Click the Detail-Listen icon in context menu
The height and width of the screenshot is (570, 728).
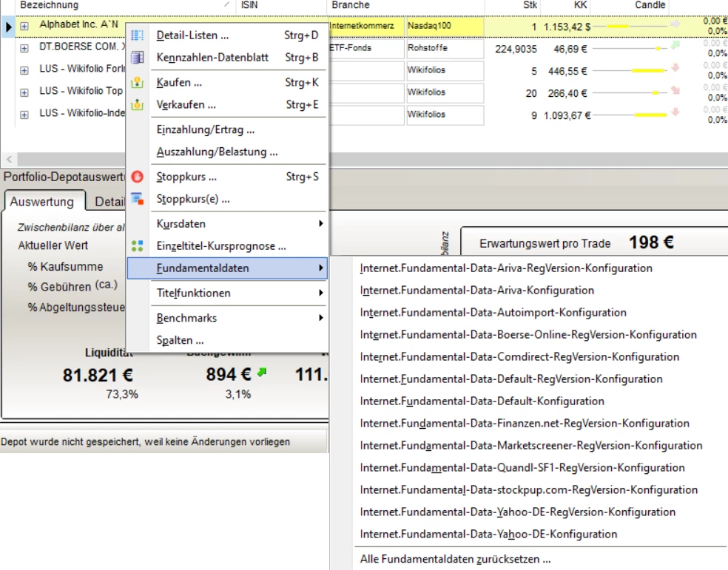[138, 35]
